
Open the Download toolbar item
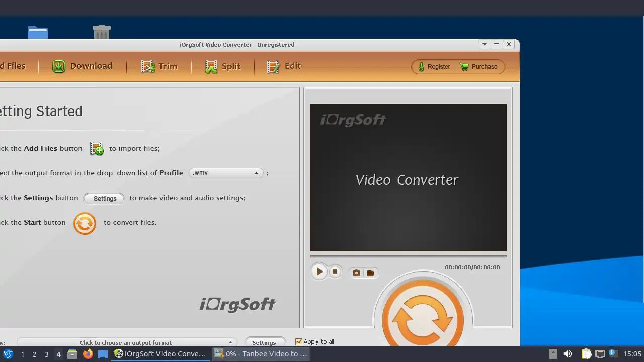pyautogui.click(x=83, y=66)
